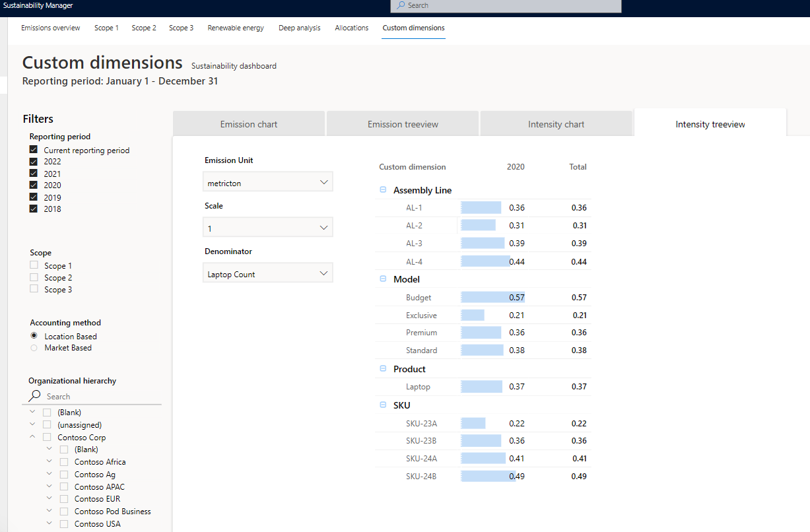Open the Emission Unit metricton dropdown

268,183
